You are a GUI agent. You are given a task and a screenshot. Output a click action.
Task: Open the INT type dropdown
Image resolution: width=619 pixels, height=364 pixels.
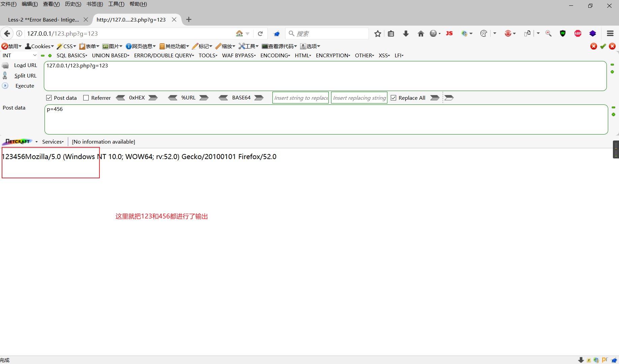(19, 55)
